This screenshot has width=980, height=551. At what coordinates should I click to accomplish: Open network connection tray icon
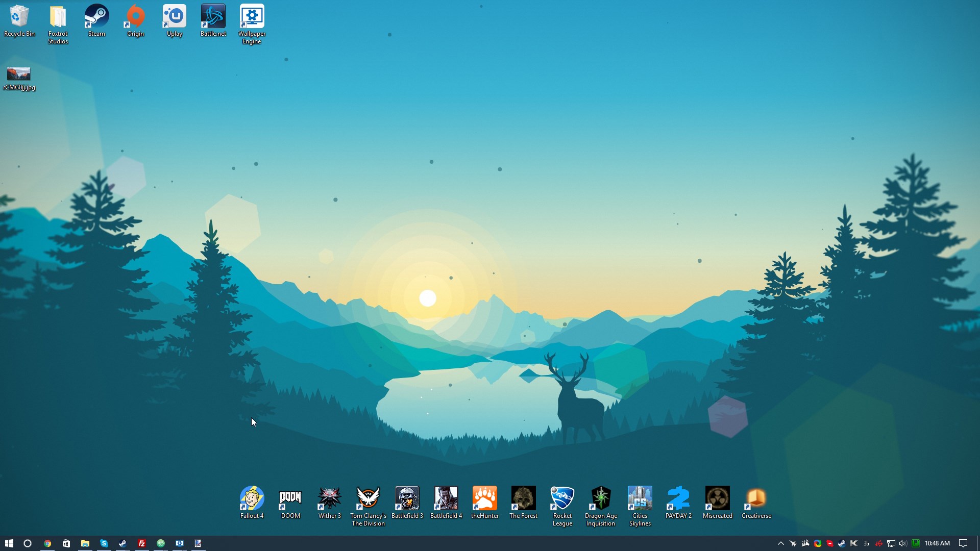tap(891, 543)
